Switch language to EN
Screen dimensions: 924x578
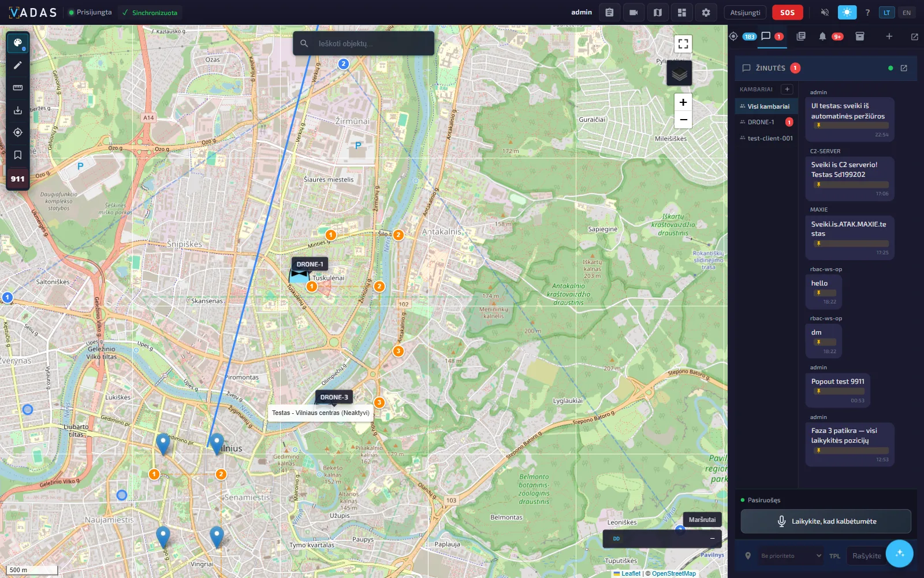point(906,13)
